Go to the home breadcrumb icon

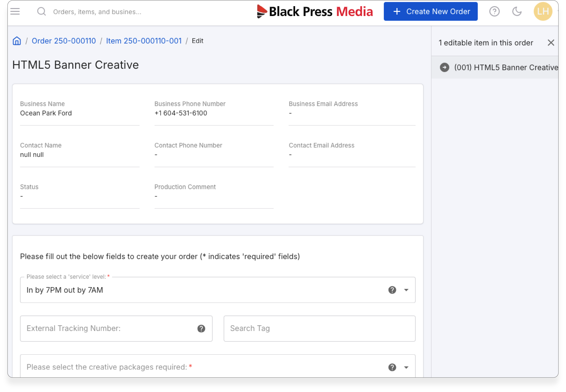click(17, 41)
